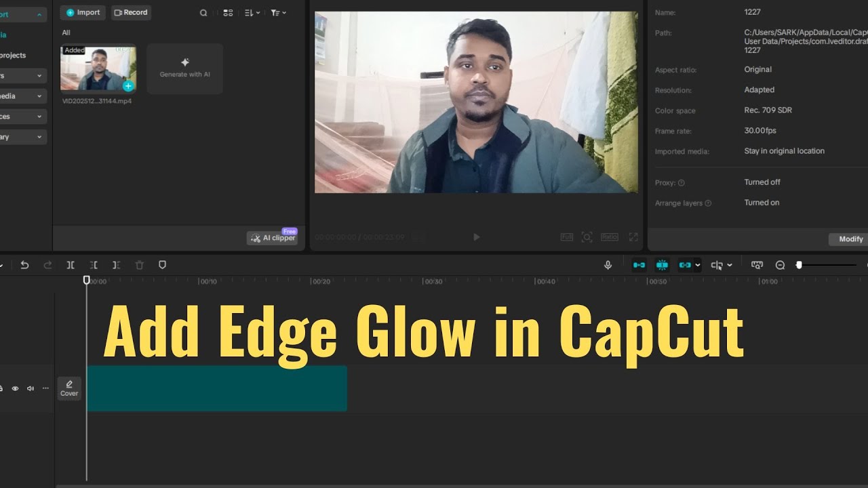Click the Full preview quality button
The width and height of the screenshot is (868, 488).
point(567,237)
